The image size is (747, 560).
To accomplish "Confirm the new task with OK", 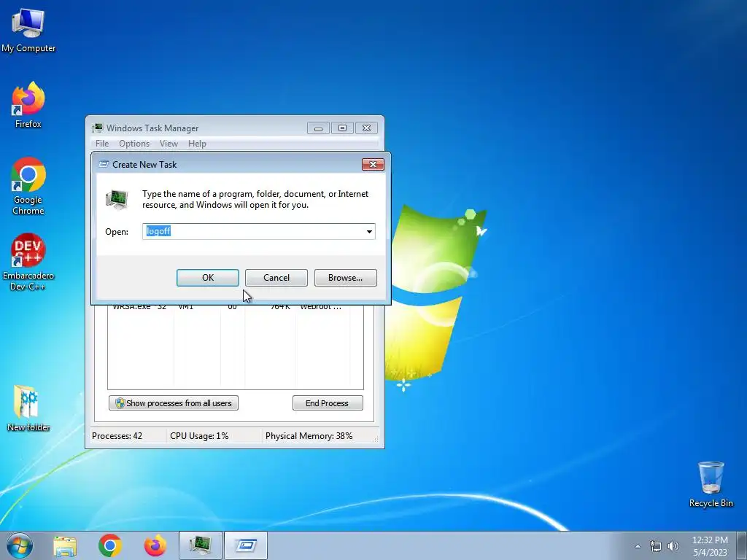I will click(208, 278).
